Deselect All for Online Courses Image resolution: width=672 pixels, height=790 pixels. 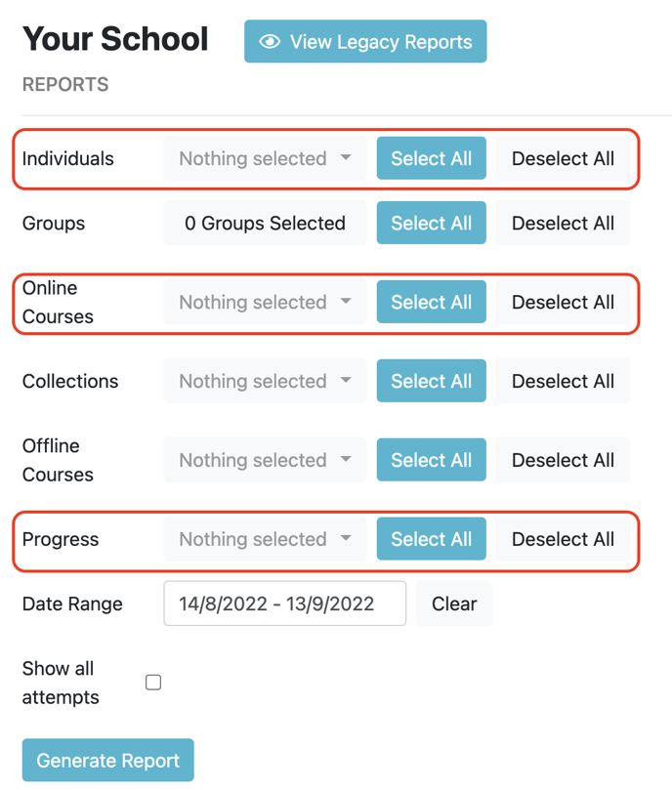point(563,302)
